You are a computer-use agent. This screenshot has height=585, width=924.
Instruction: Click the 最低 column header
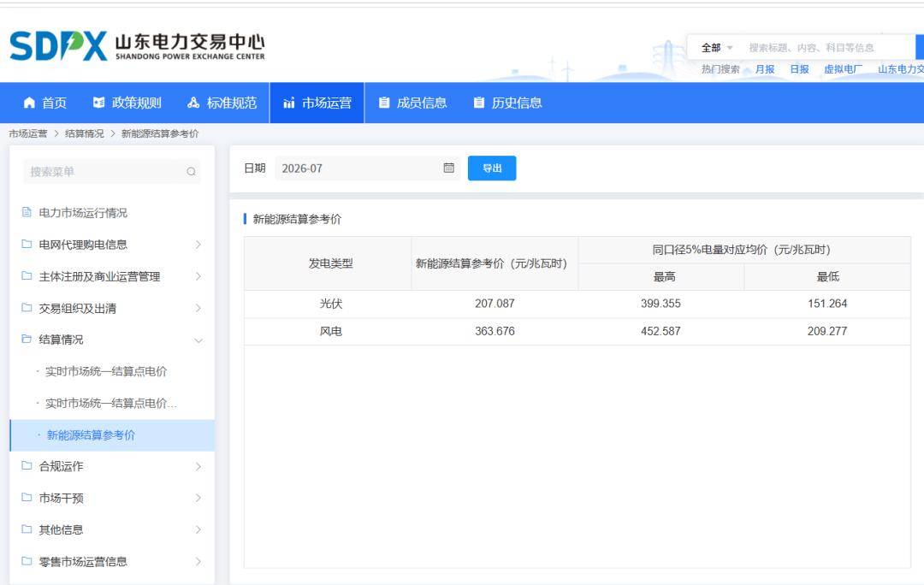[x=828, y=276]
